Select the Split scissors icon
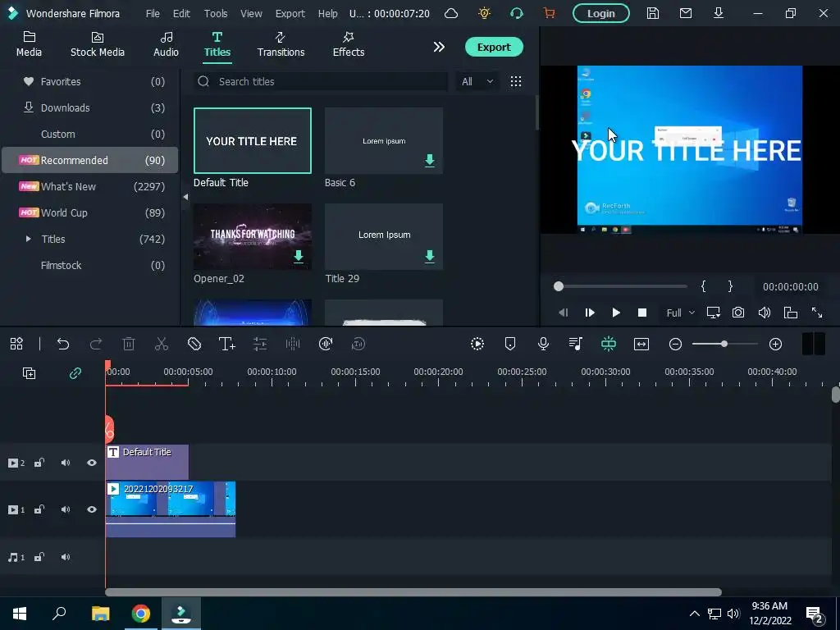 [162, 344]
